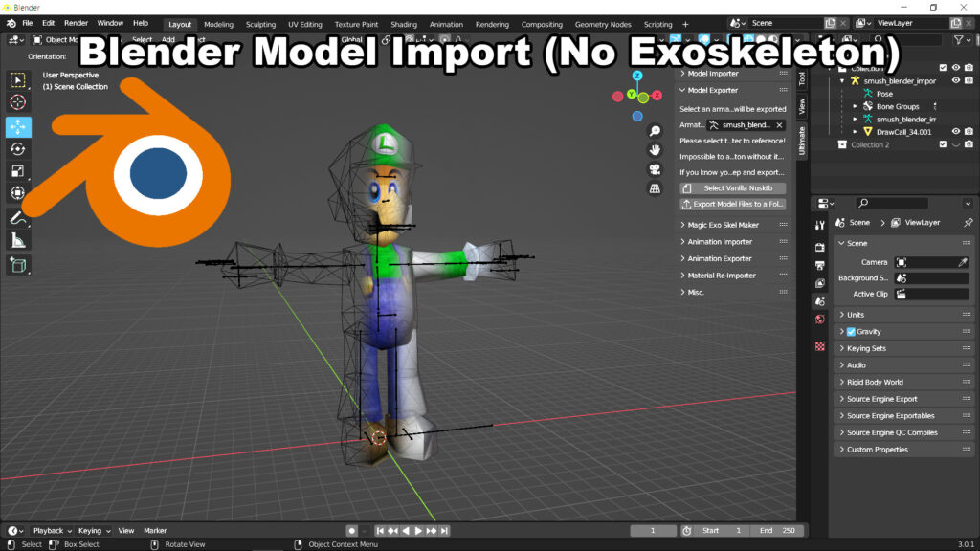Switch perspective/orthographic with grid icon
Screen dimensions: 980x551
point(655,188)
